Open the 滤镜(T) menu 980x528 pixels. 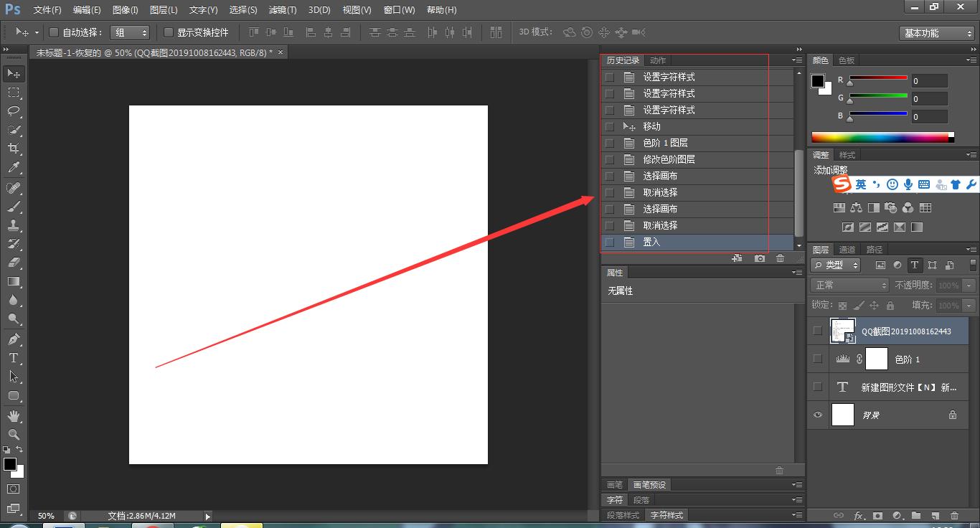tap(282, 10)
